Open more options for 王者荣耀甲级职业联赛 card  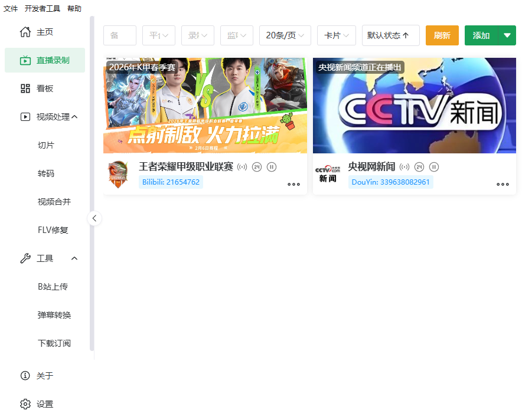pyautogui.click(x=293, y=184)
